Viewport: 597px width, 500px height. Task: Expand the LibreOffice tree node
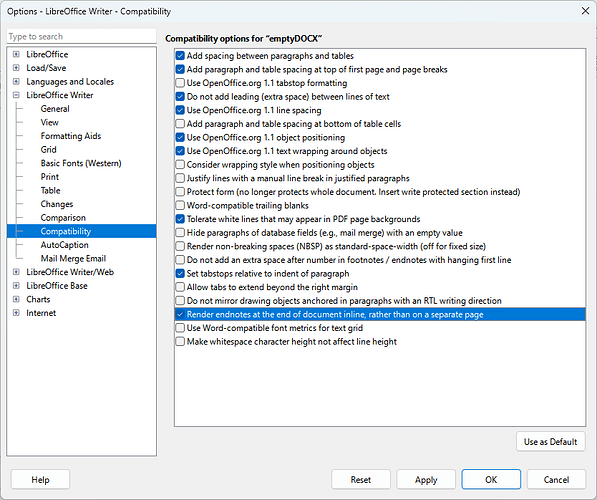(x=16, y=54)
